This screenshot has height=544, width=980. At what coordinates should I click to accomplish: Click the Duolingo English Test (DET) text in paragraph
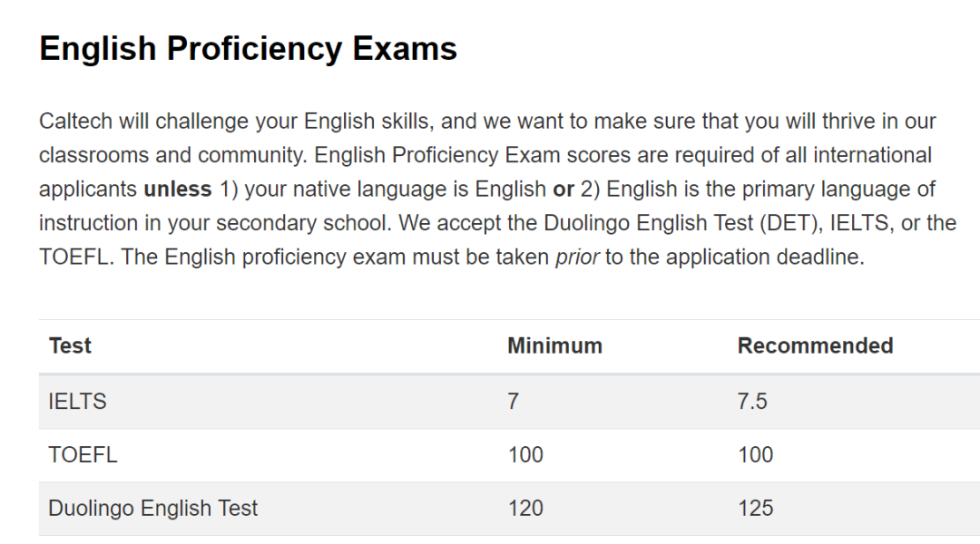pos(683,223)
